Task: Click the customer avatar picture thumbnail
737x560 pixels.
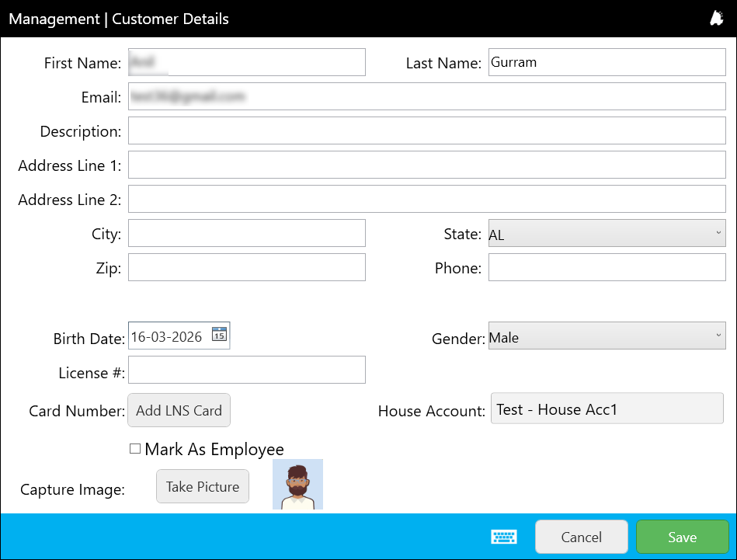Action: pyautogui.click(x=297, y=485)
